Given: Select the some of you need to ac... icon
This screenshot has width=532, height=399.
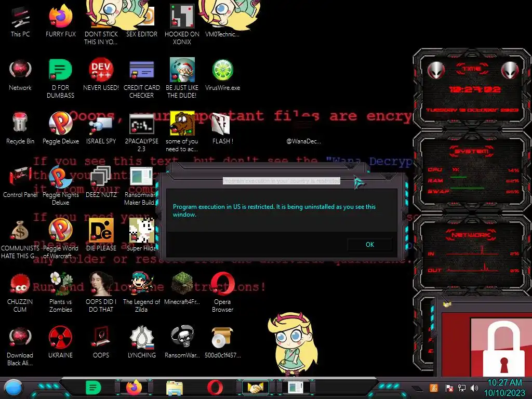Looking at the screenshot, I should coord(182,132).
